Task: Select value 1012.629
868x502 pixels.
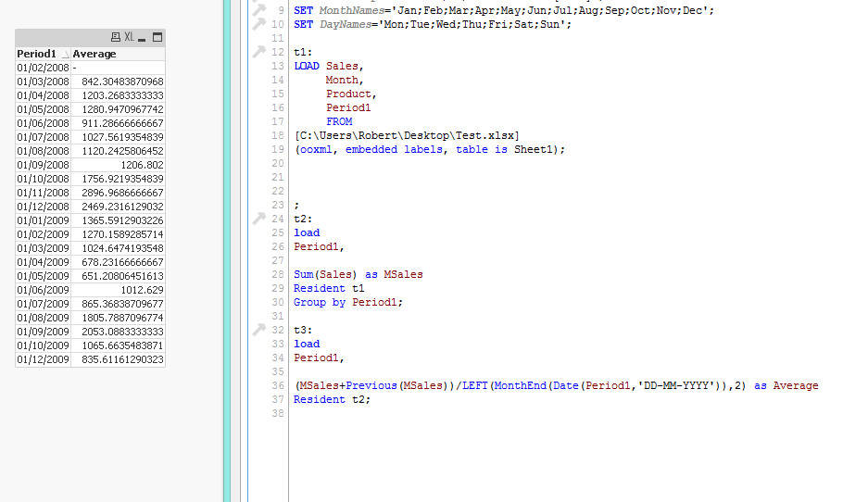Action: [118, 290]
